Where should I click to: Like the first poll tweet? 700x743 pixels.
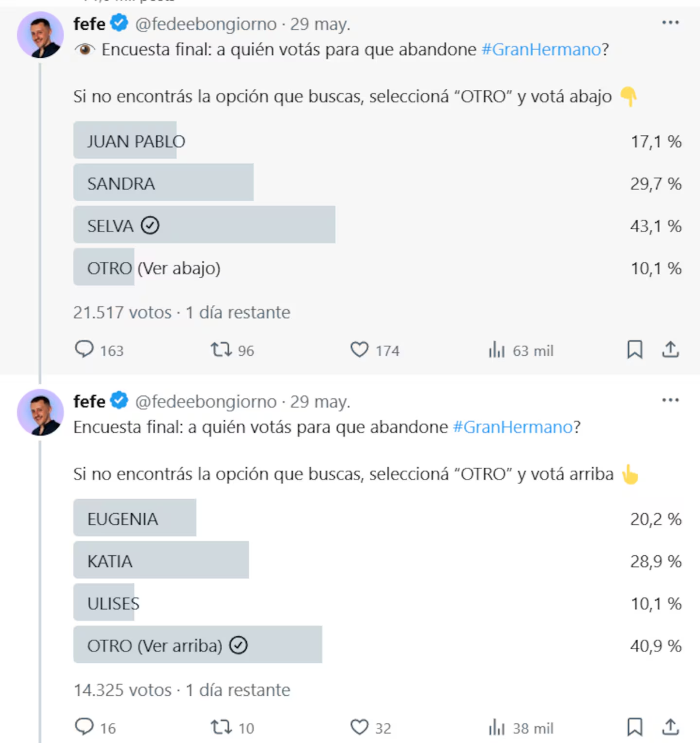click(359, 350)
